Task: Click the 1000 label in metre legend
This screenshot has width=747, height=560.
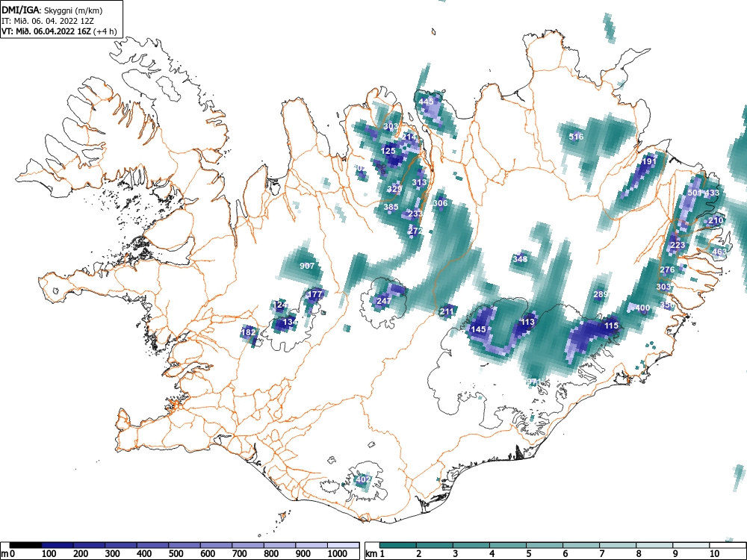Action: click(x=338, y=554)
